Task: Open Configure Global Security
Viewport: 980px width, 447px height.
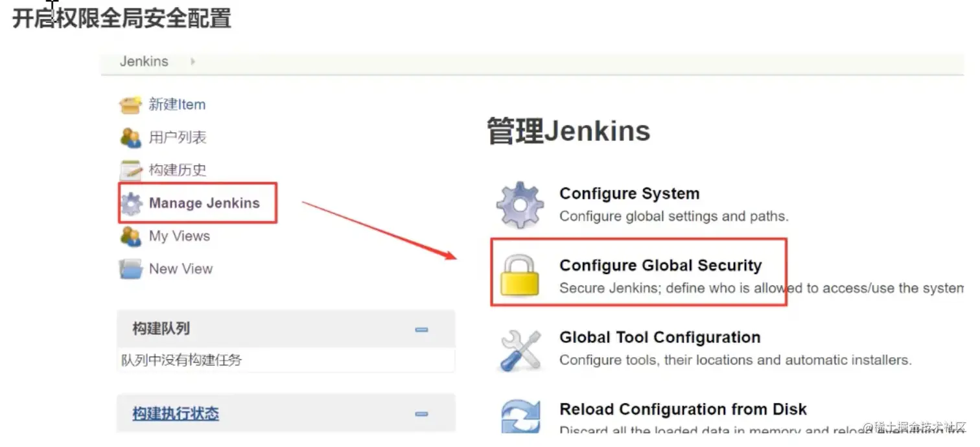Action: click(x=660, y=266)
